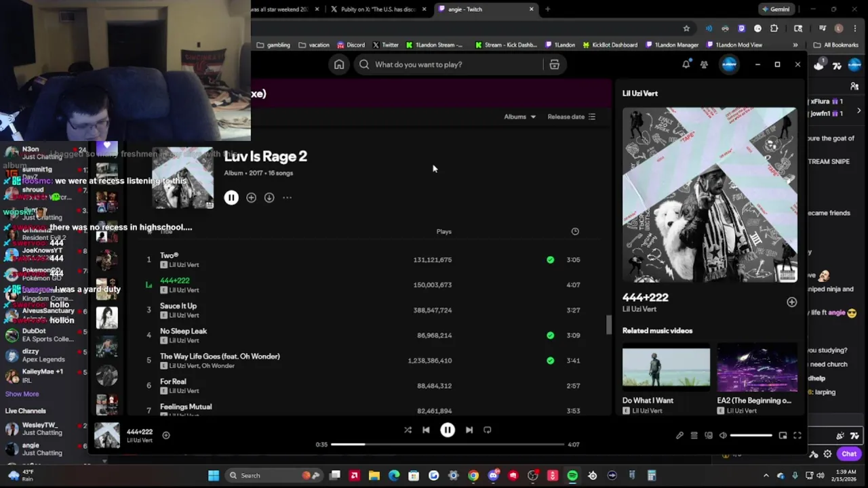This screenshot has width=868, height=488.
Task: Open All Bookmarks folder
Action: coord(836,45)
